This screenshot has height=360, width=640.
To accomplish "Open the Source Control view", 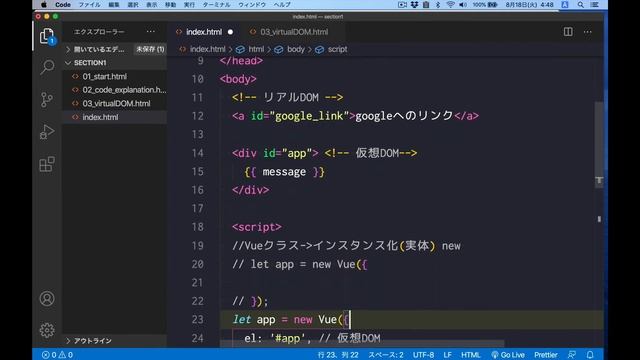I will 47,99.
